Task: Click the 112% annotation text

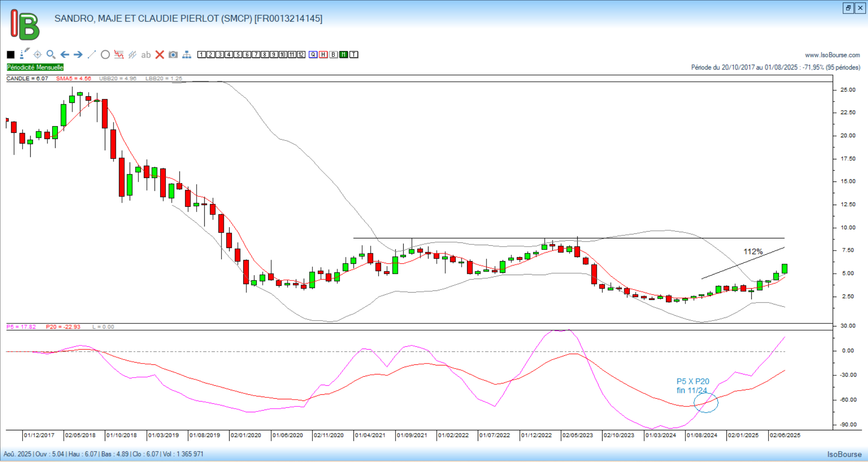Action: [753, 252]
